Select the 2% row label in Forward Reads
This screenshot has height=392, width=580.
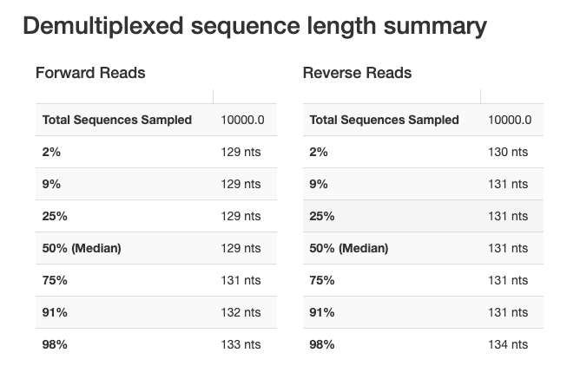[x=51, y=152]
